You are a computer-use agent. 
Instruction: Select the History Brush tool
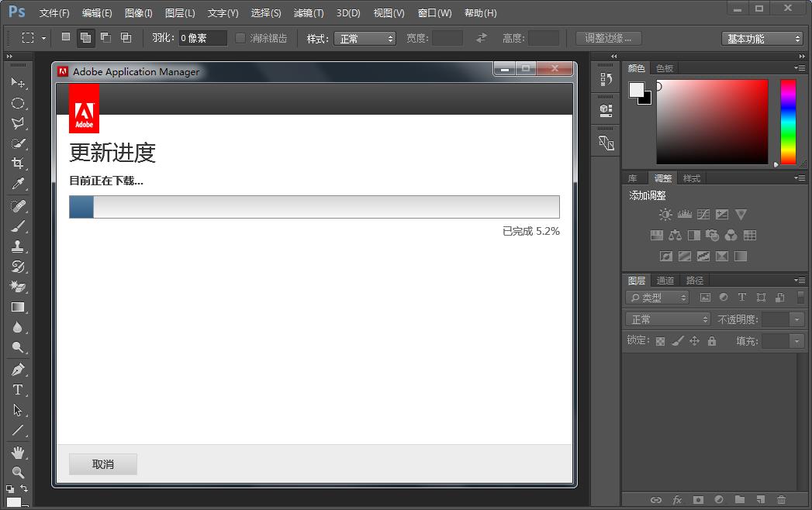pos(18,267)
